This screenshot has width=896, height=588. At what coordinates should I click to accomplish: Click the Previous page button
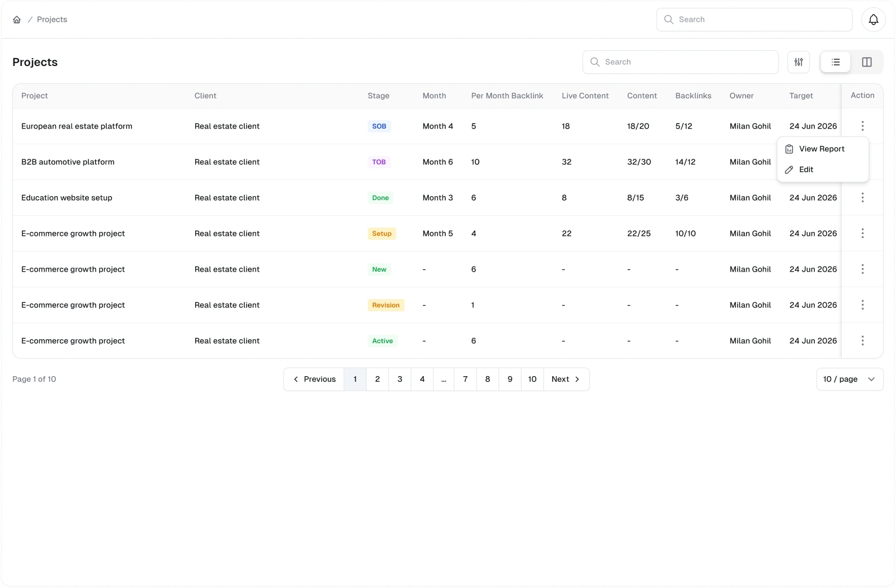pyautogui.click(x=314, y=379)
